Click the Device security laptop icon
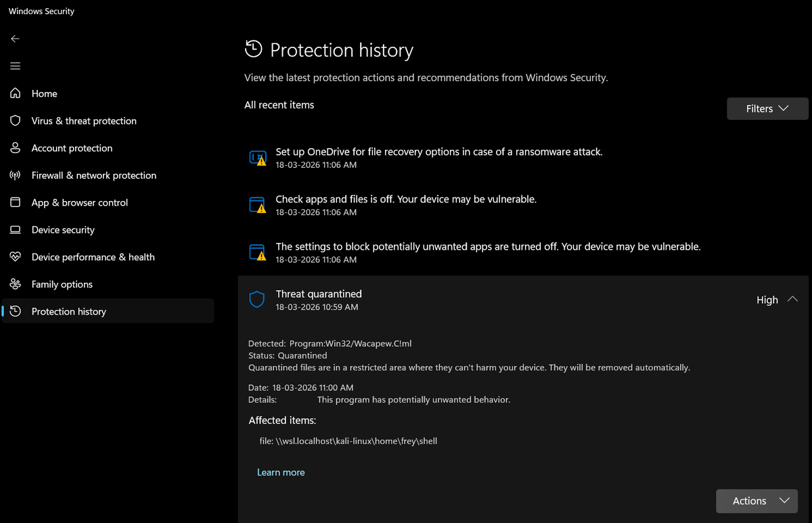812x523 pixels. (x=15, y=229)
